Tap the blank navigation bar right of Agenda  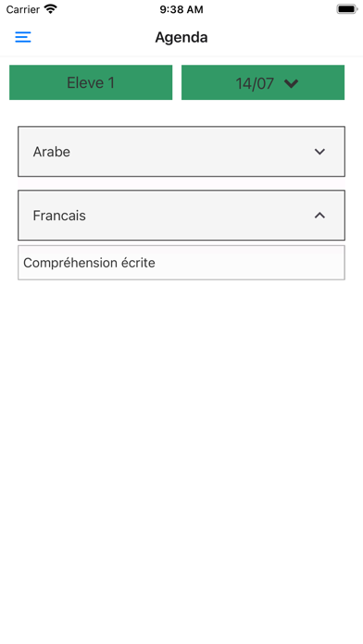point(283,37)
